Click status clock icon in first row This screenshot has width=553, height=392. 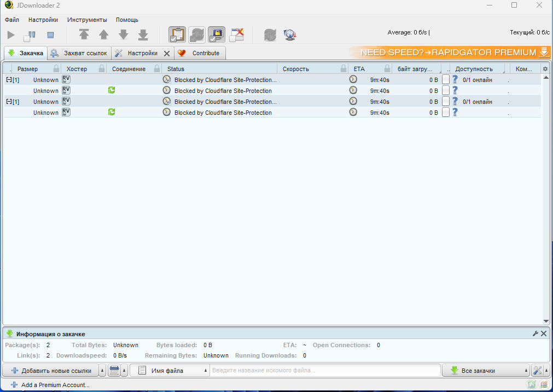point(167,79)
